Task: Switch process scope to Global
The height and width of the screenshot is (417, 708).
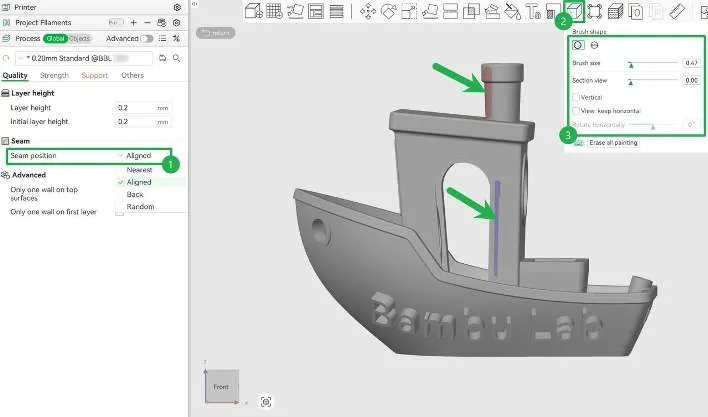Action: (56, 39)
